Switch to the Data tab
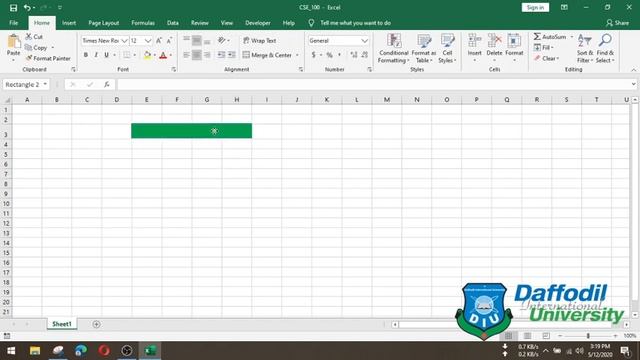The image size is (640, 360). coord(173,23)
